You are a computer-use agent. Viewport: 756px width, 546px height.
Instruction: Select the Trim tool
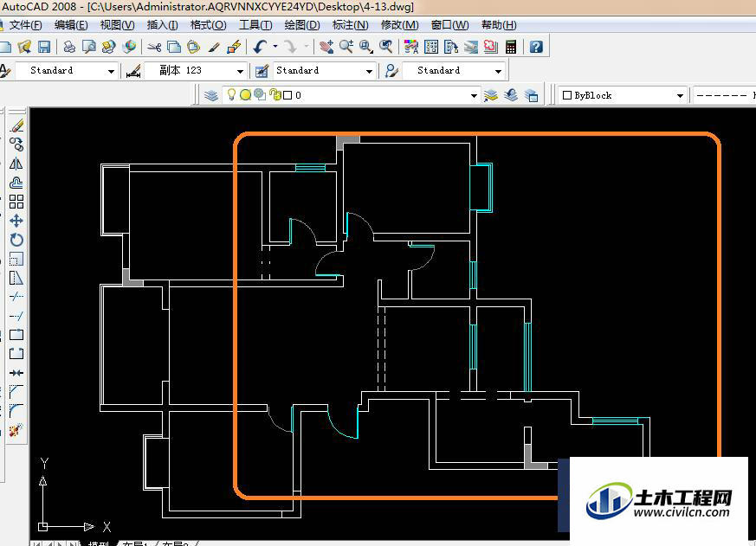[16, 297]
